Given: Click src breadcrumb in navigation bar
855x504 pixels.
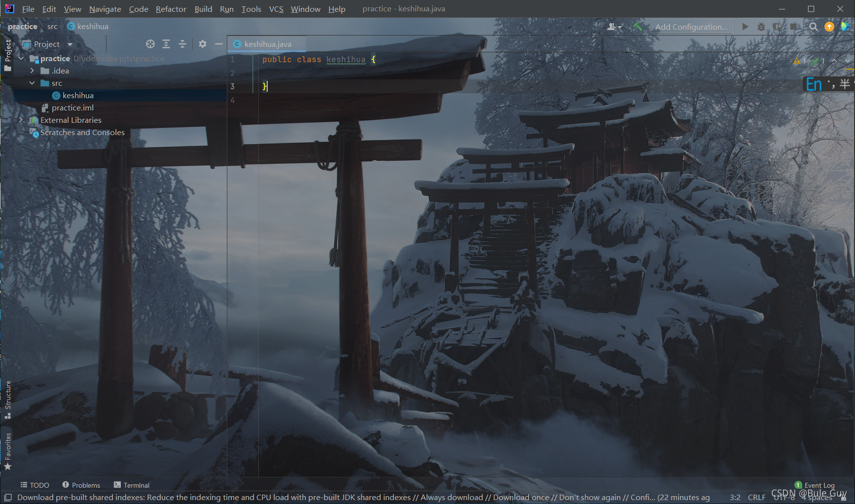Looking at the screenshot, I should coord(52,27).
